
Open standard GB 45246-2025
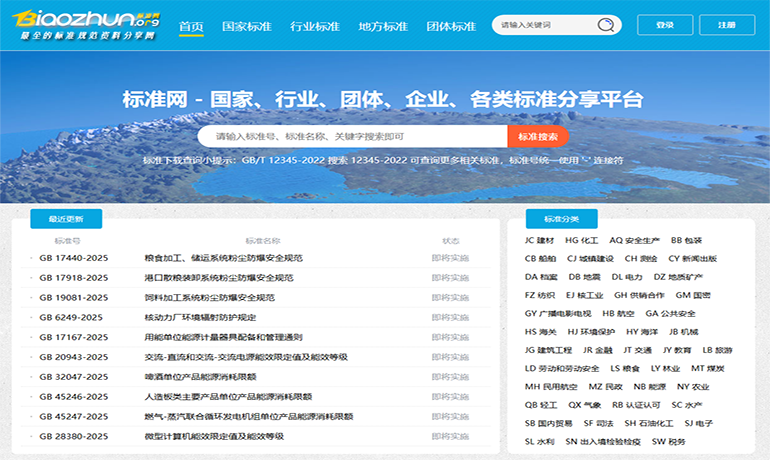(x=74, y=397)
